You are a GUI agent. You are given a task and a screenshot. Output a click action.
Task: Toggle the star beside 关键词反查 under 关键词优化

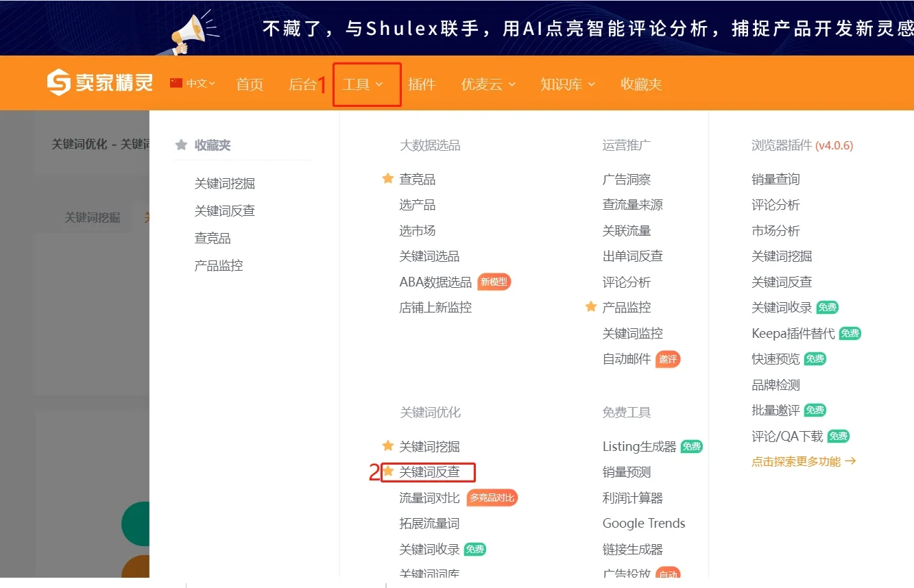pos(388,471)
